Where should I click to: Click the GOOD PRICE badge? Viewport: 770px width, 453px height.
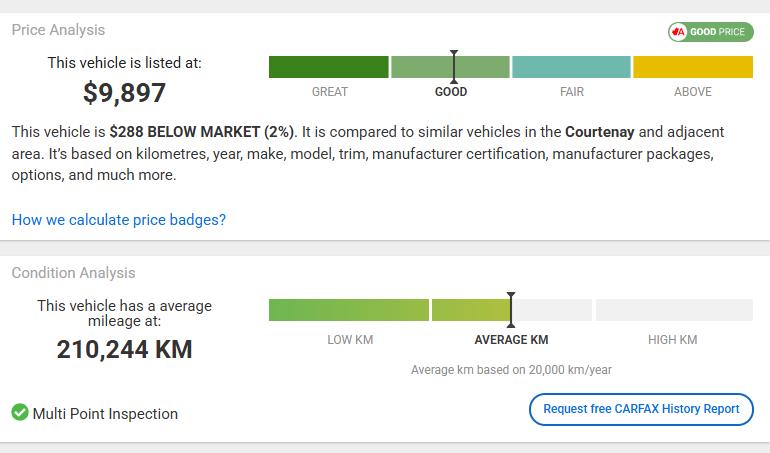[x=710, y=32]
